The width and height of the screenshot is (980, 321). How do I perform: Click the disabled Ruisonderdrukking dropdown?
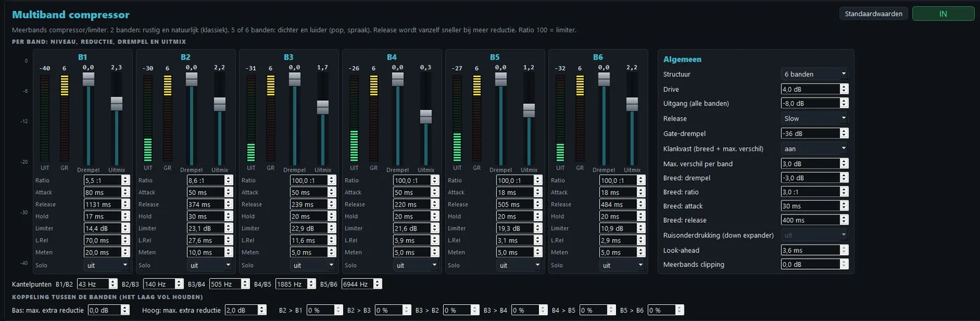pyautogui.click(x=815, y=235)
